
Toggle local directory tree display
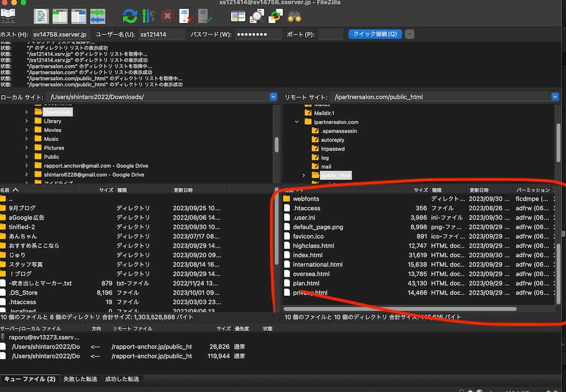point(60,16)
